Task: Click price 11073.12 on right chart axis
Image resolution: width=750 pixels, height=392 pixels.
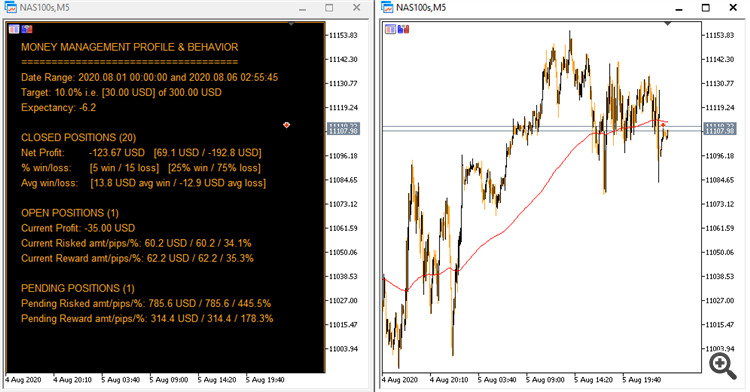Action: [x=720, y=204]
